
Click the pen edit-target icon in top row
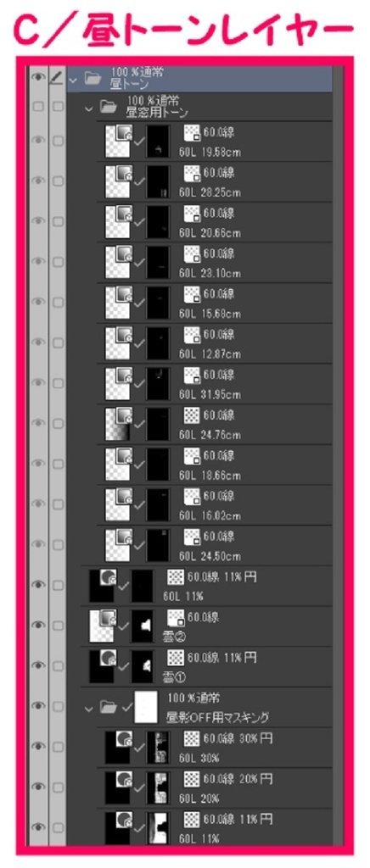(57, 79)
